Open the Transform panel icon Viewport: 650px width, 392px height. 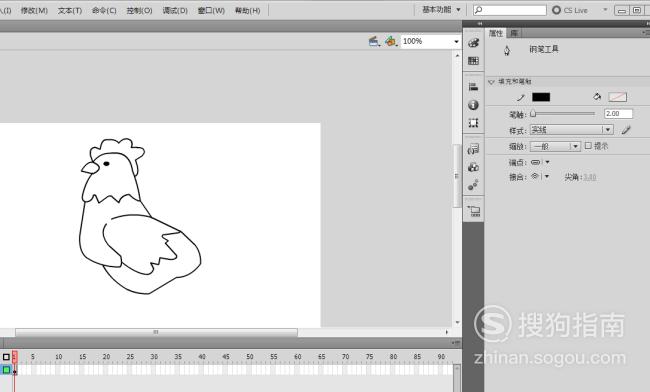click(x=473, y=123)
